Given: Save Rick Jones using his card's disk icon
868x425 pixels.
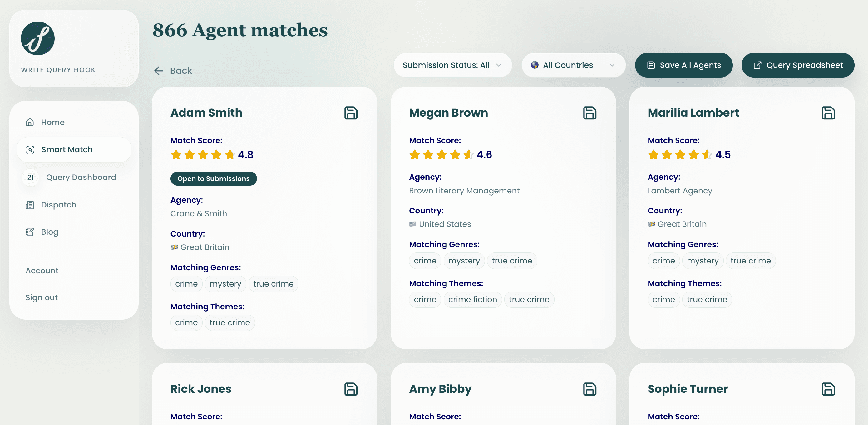Looking at the screenshot, I should pyautogui.click(x=351, y=389).
